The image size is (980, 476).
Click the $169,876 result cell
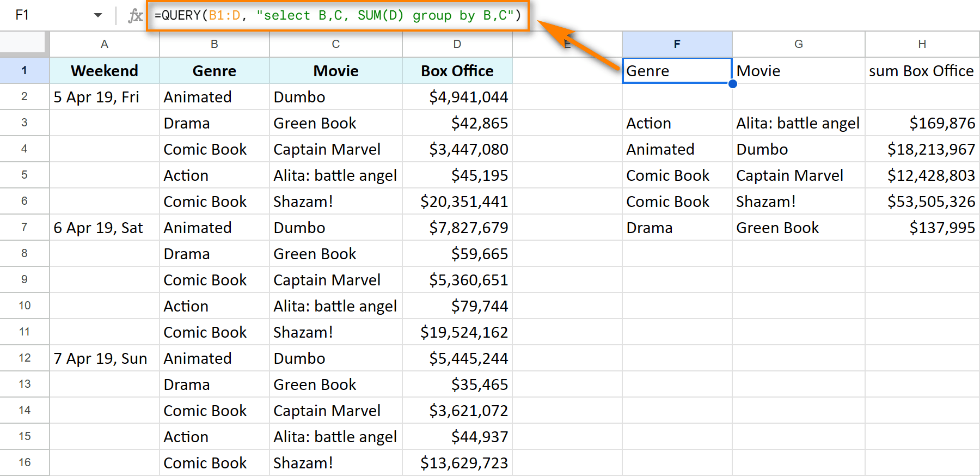pyautogui.click(x=922, y=123)
